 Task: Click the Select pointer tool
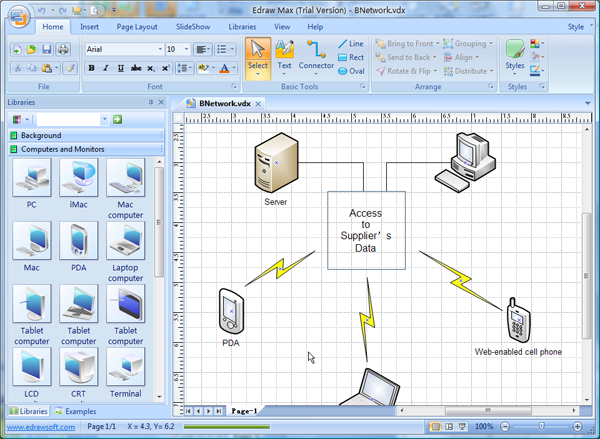(x=258, y=56)
